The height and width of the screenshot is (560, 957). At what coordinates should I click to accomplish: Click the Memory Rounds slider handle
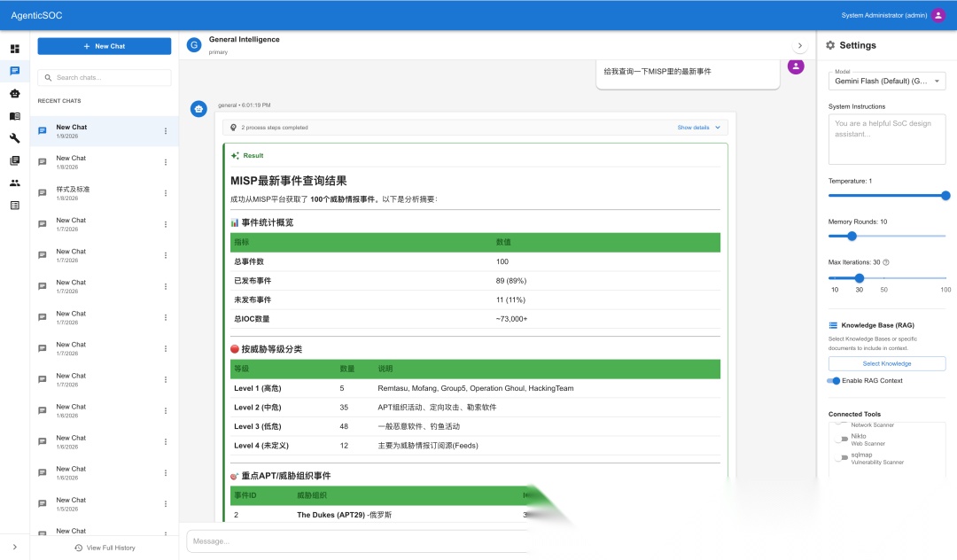tap(852, 236)
